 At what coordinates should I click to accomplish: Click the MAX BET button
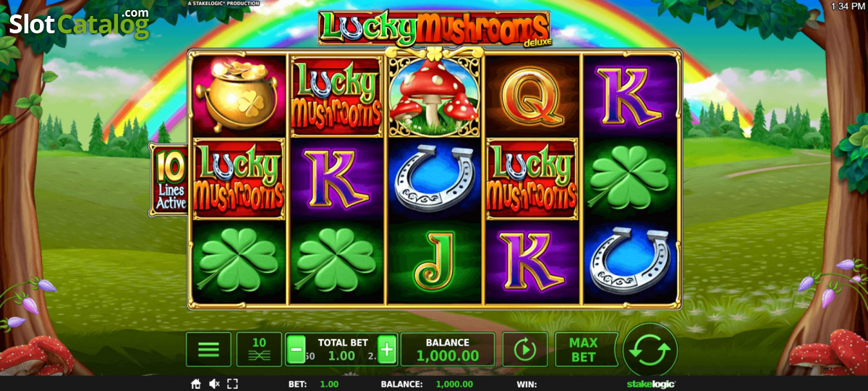tap(583, 350)
